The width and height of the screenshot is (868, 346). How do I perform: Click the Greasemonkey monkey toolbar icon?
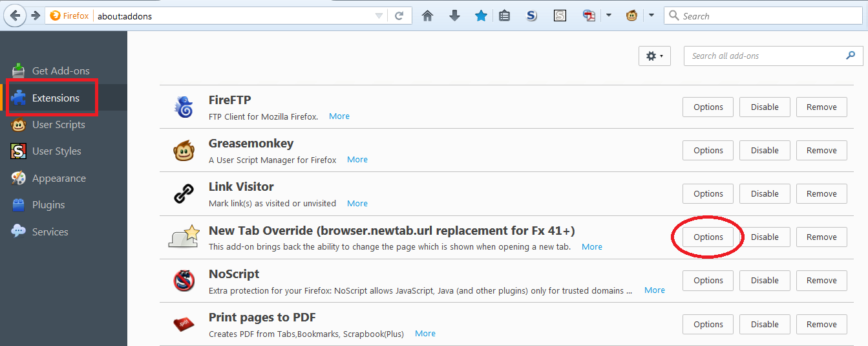pyautogui.click(x=631, y=16)
